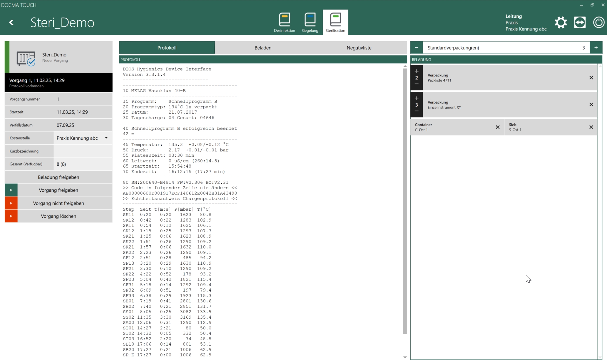The height and width of the screenshot is (364, 607).
Task: Remove Container C-Ost 1
Action: click(497, 127)
